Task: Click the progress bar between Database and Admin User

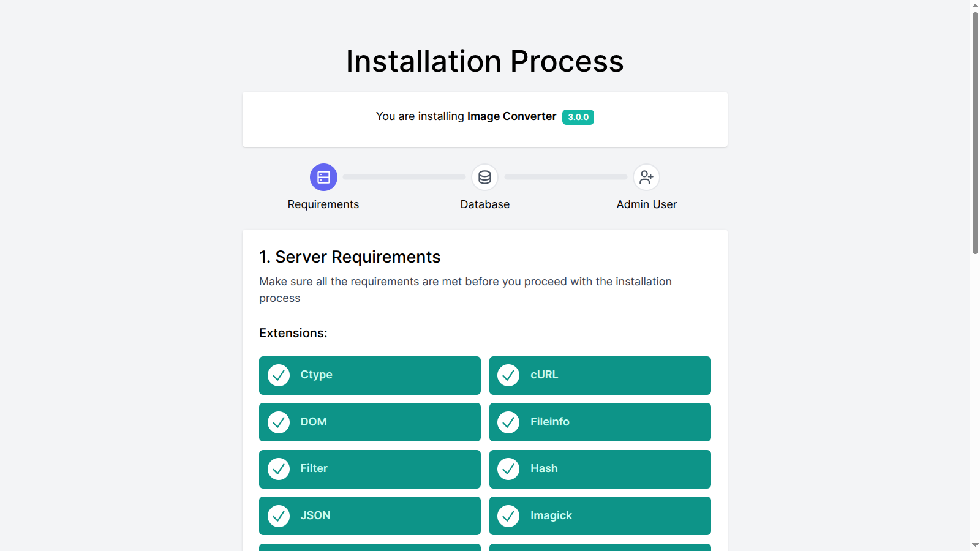Action: (x=566, y=177)
